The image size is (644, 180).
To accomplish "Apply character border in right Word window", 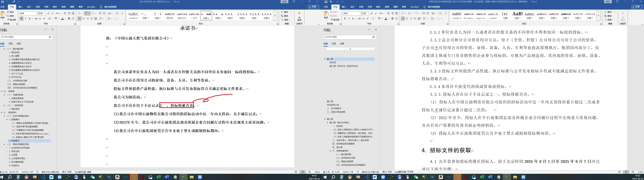I will point(397,13).
